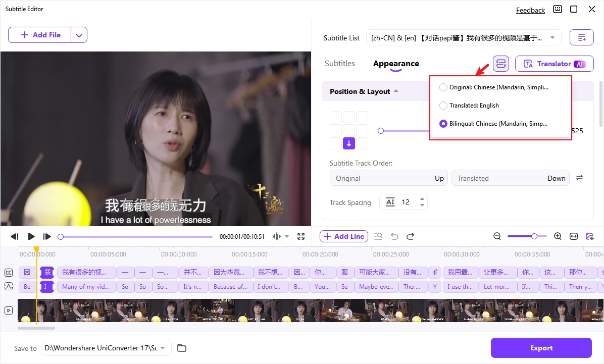Select Original: Chinese subtitle option

(x=443, y=87)
